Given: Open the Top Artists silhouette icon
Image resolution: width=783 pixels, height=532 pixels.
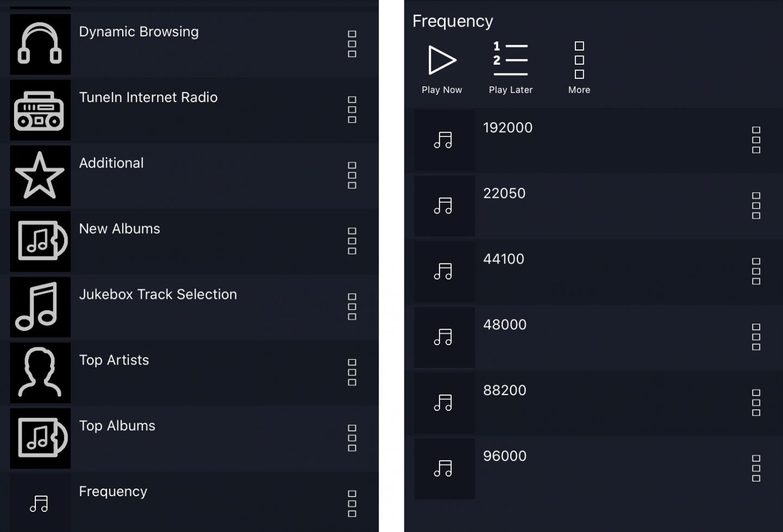Looking at the screenshot, I should [x=40, y=373].
